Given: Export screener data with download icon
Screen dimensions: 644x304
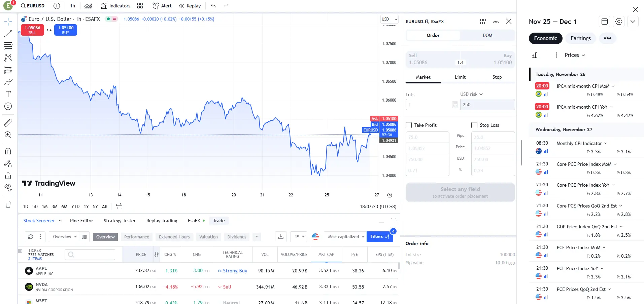Looking at the screenshot, I should pos(281,237).
